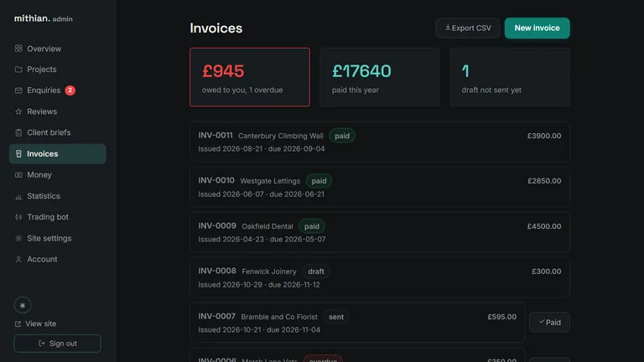Click the paid badge on INV-0011
644x362 pixels.
point(342,136)
